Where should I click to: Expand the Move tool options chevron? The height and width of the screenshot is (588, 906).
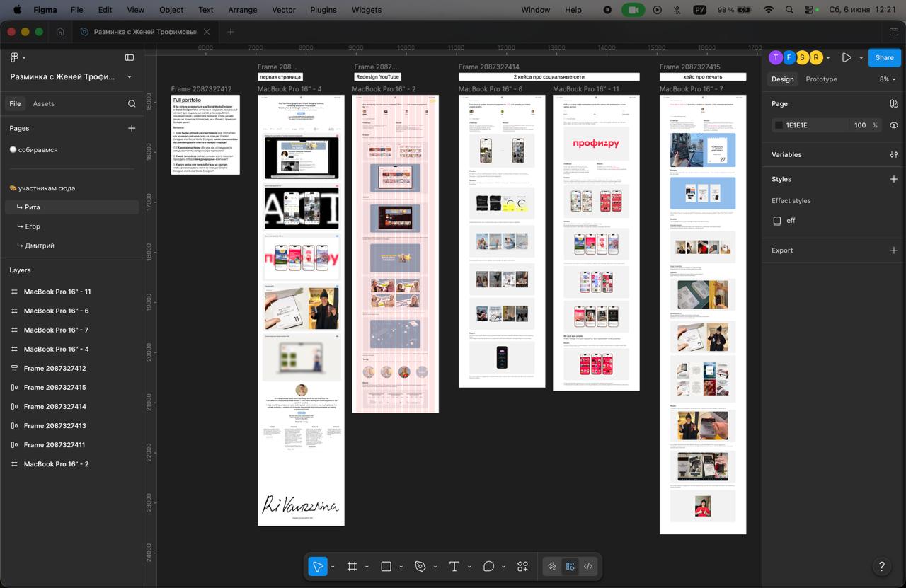(x=333, y=566)
